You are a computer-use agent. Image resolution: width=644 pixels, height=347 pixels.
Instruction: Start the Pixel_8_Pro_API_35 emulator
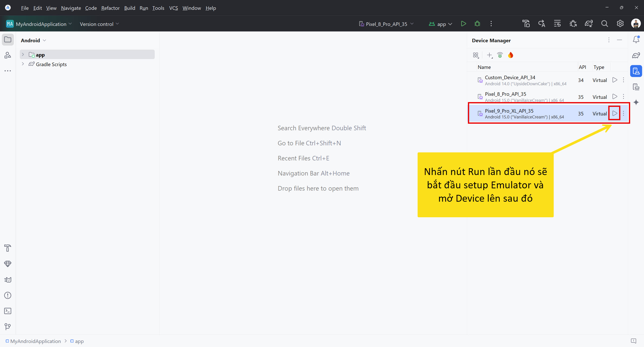click(x=615, y=97)
